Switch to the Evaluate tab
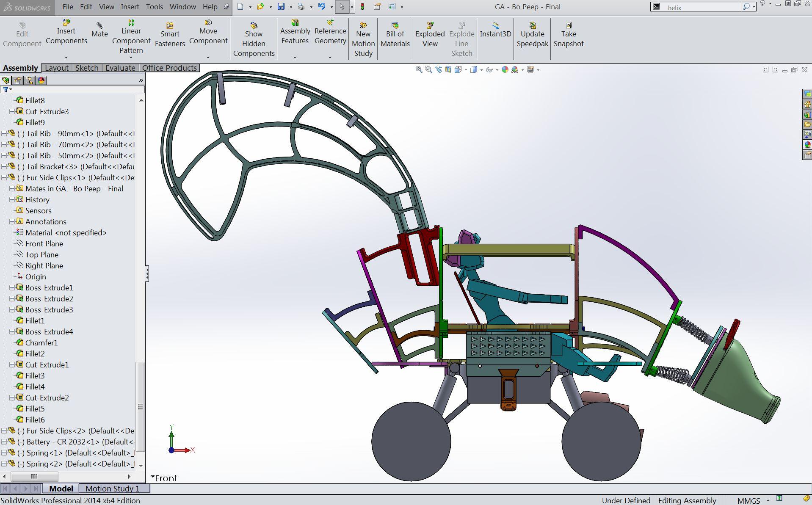Viewport: 812px width, 505px height. (120, 68)
